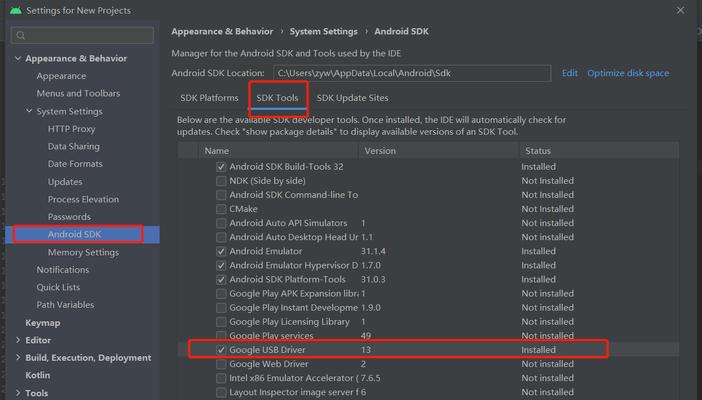Screen dimensions: 702x400
Task: Click Android SDK Platform-Tools version 31.0.3
Action: pyautogui.click(x=373, y=280)
